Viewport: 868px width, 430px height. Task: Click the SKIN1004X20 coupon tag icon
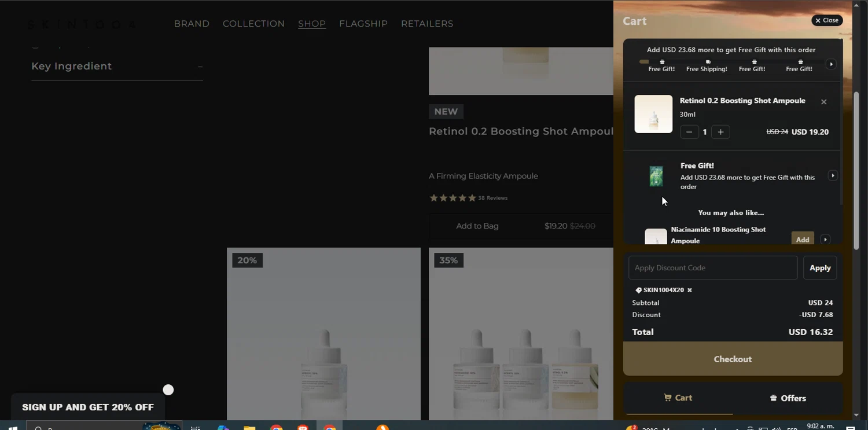pos(638,290)
